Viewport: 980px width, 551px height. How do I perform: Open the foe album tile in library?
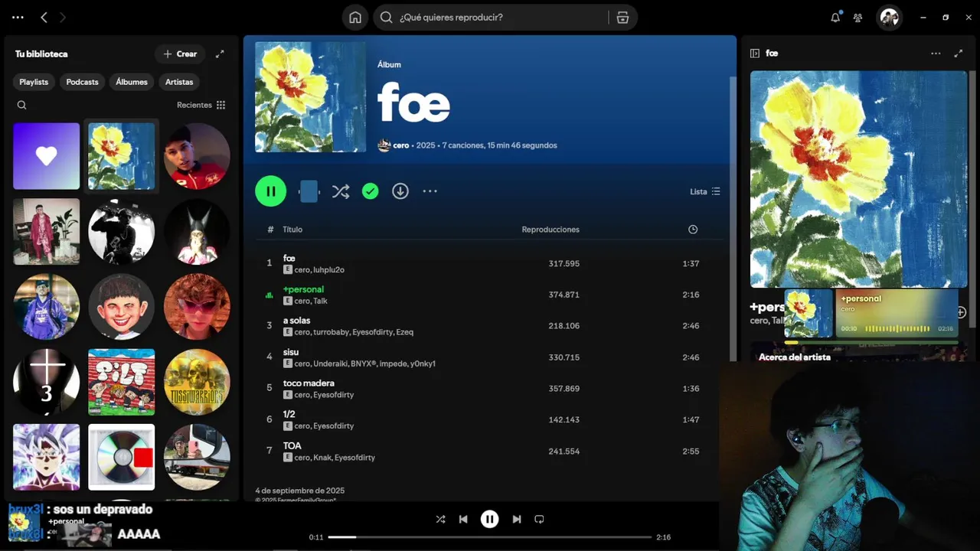(x=122, y=156)
